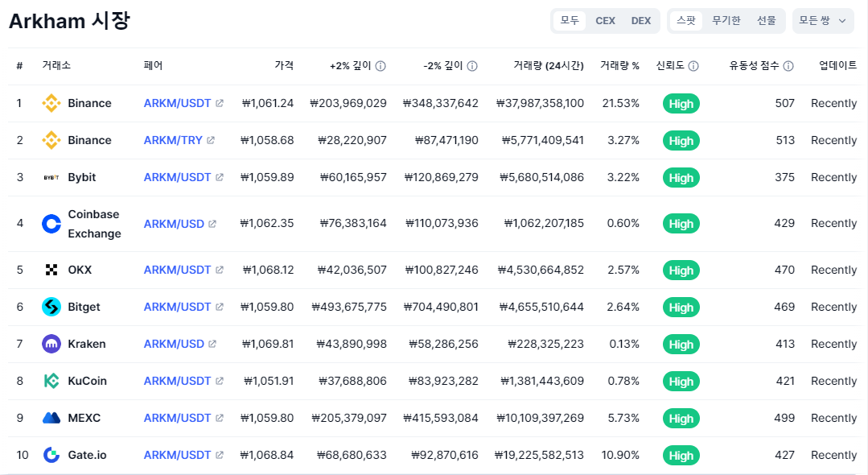Click liquidity score 513

pyautogui.click(x=785, y=140)
